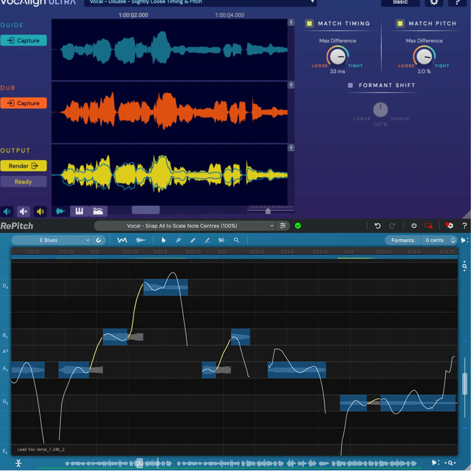Switch to Basic mode in VocAlign

(400, 2)
